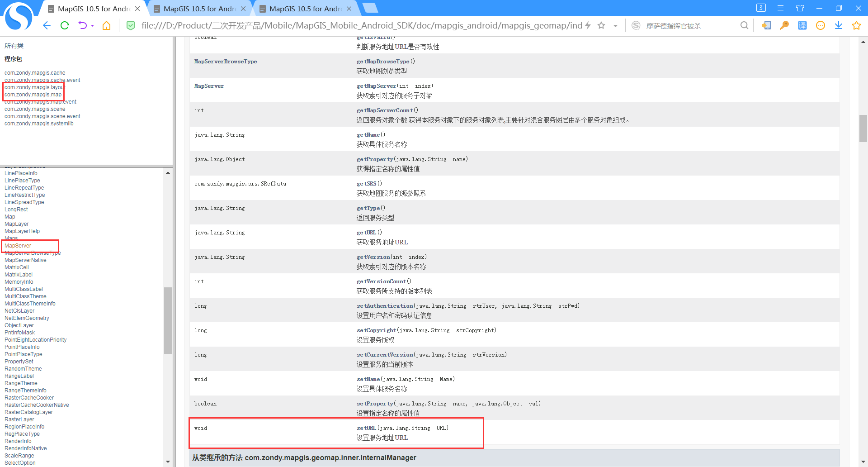The width and height of the screenshot is (868, 467).
Task: Click the blue translate toolbar icon
Action: pyautogui.click(x=802, y=26)
